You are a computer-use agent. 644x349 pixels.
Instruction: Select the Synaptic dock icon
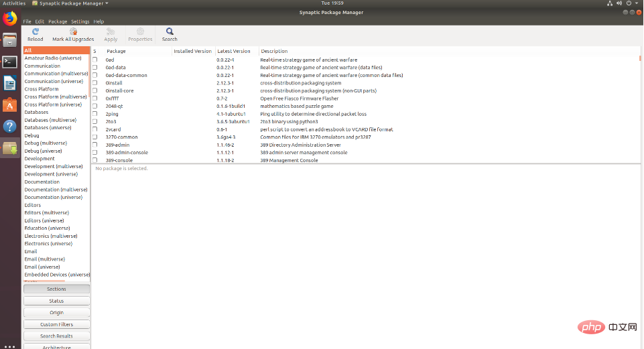(10, 148)
